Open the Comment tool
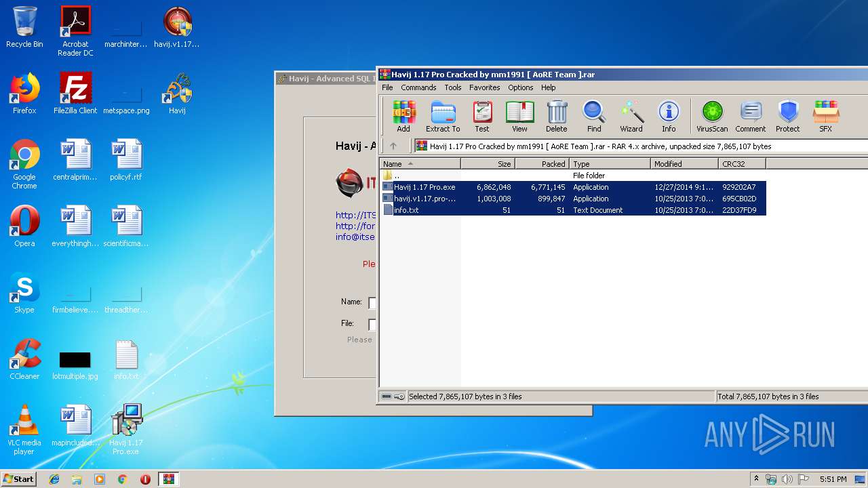This screenshot has width=868, height=488. coord(751,116)
